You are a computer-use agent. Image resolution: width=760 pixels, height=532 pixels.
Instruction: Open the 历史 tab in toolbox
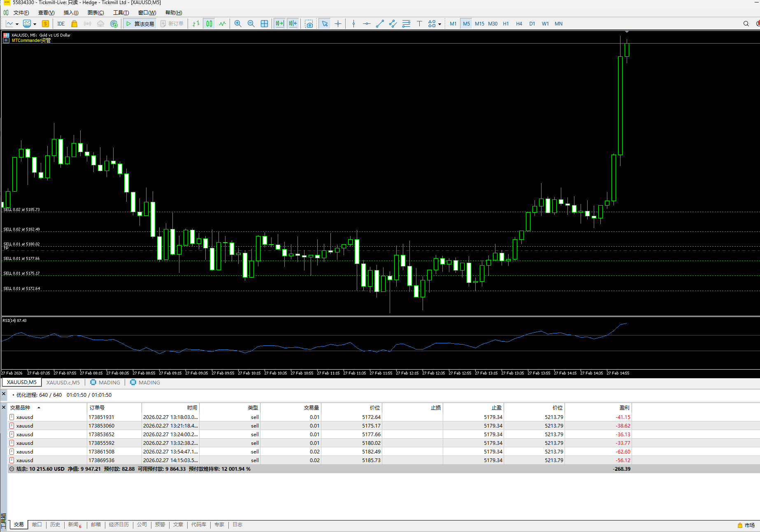[55, 525]
